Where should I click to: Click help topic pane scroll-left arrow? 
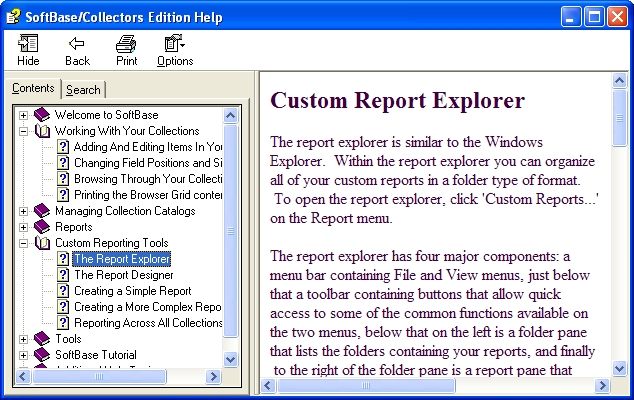click(268, 385)
